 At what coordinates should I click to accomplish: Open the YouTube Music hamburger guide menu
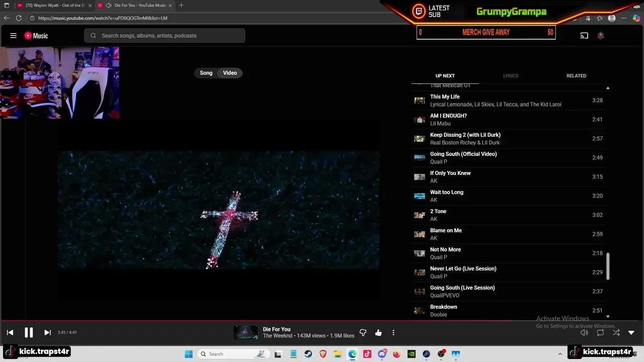[14, 36]
